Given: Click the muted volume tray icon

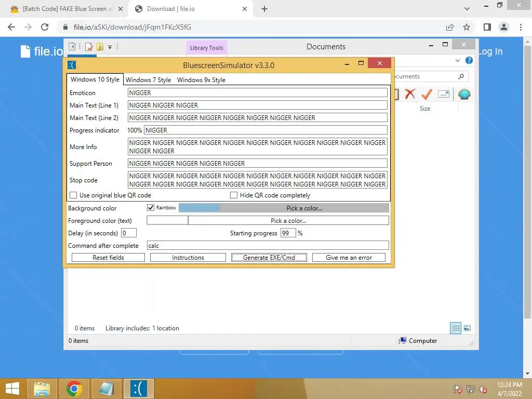Looking at the screenshot, I should pyautogui.click(x=483, y=389).
